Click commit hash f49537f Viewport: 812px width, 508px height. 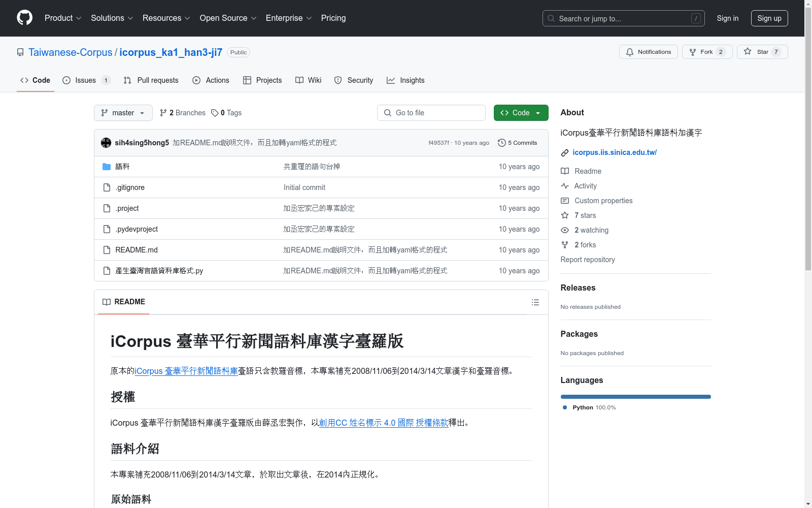[438, 143]
